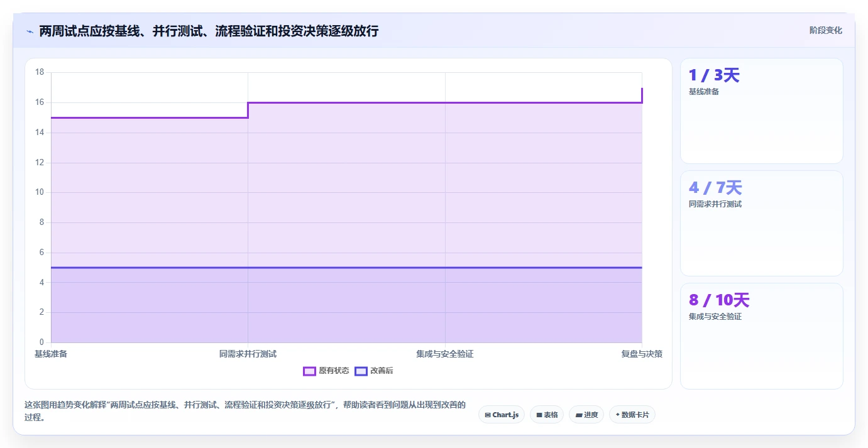
Task: Click the 复盘与决策 x-axis label
Action: [642, 354]
